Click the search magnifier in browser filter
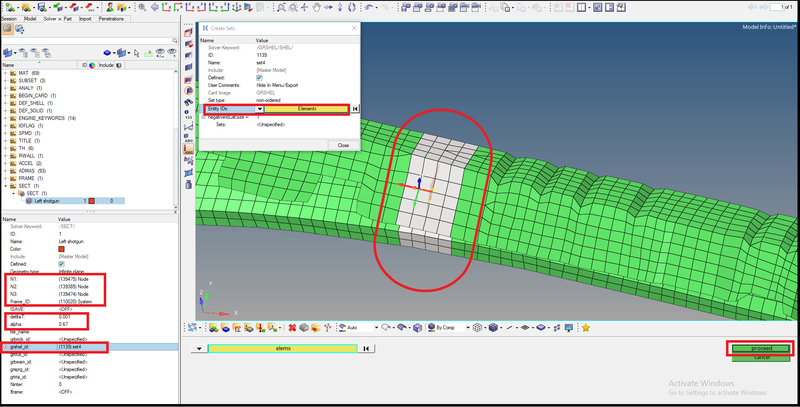Image resolution: width=800 pixels, height=407 pixels. pos(174,40)
